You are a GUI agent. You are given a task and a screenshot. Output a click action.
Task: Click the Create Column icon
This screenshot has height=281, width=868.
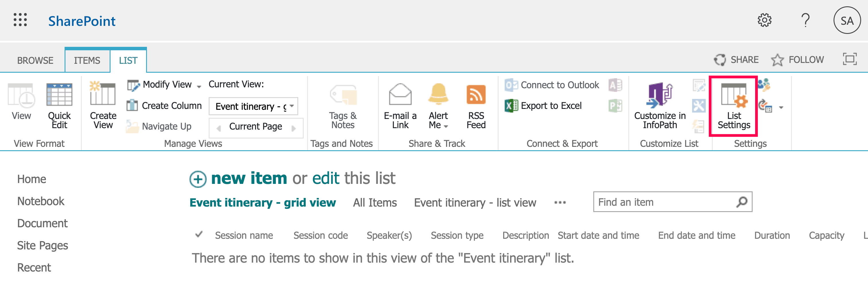click(133, 105)
